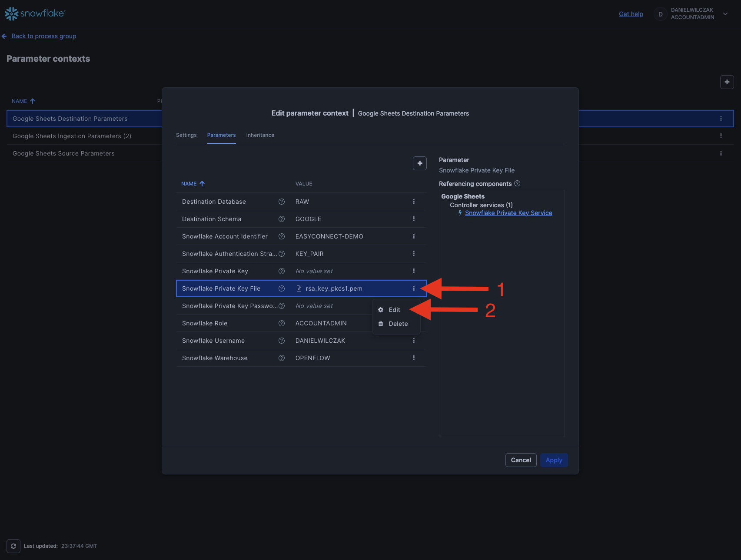
Task: Click help icon next to Referencing components
Action: (517, 184)
